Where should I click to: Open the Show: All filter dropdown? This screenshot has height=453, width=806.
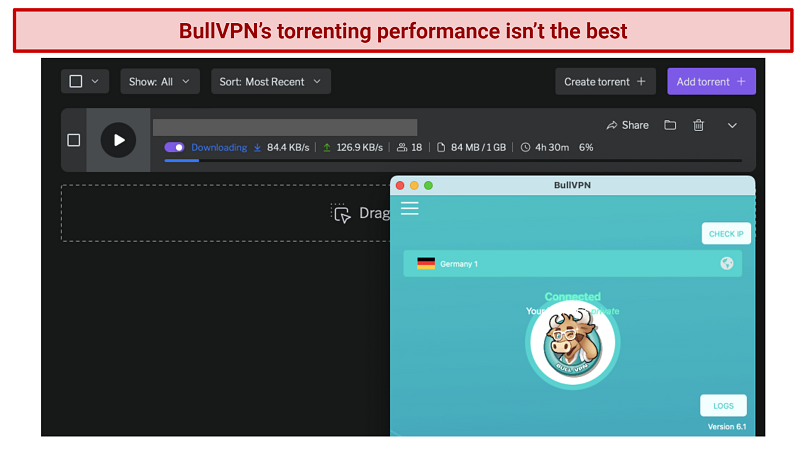point(160,81)
